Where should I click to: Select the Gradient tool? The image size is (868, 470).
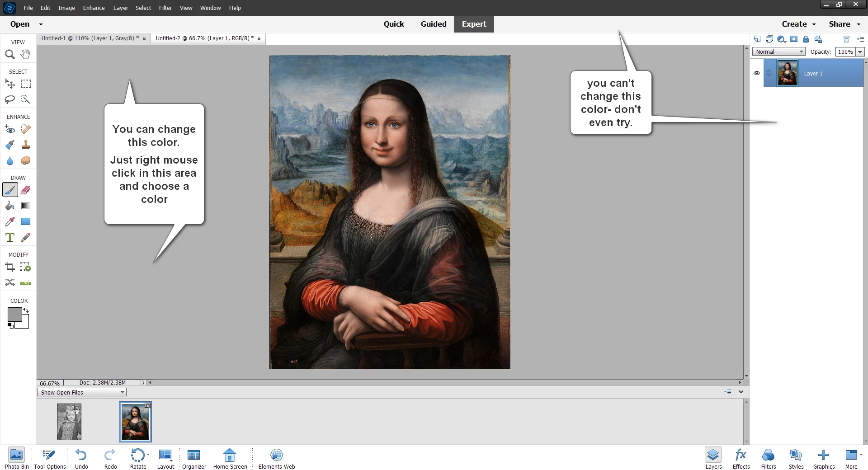tap(26, 206)
